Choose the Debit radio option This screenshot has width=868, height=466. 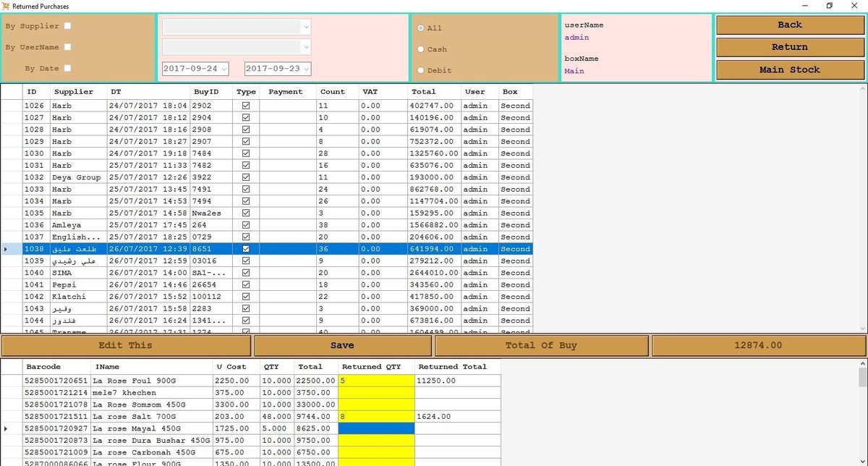(421, 70)
